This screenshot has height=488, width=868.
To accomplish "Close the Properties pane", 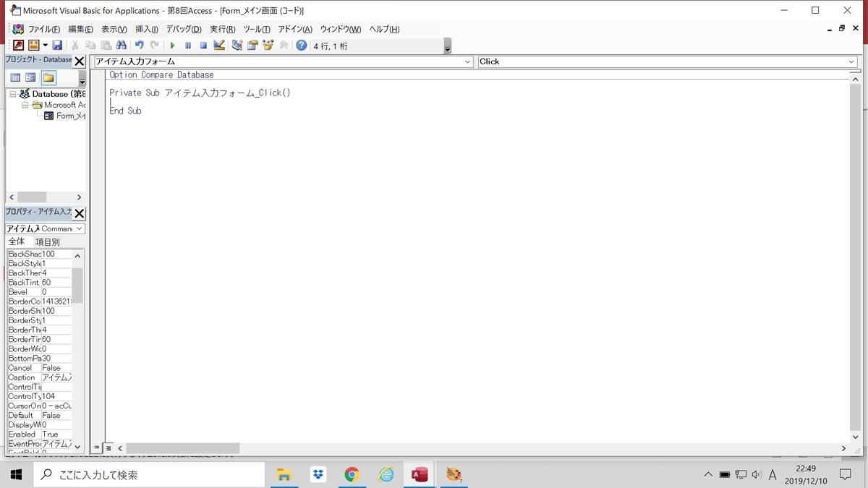I will point(80,213).
